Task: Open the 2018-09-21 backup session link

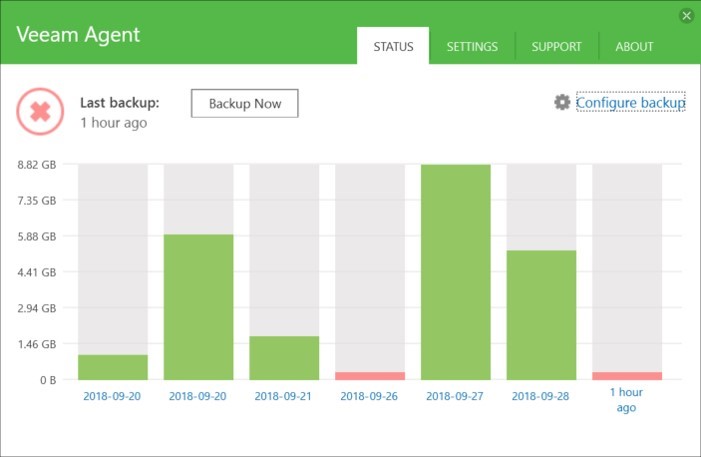Action: click(x=283, y=396)
